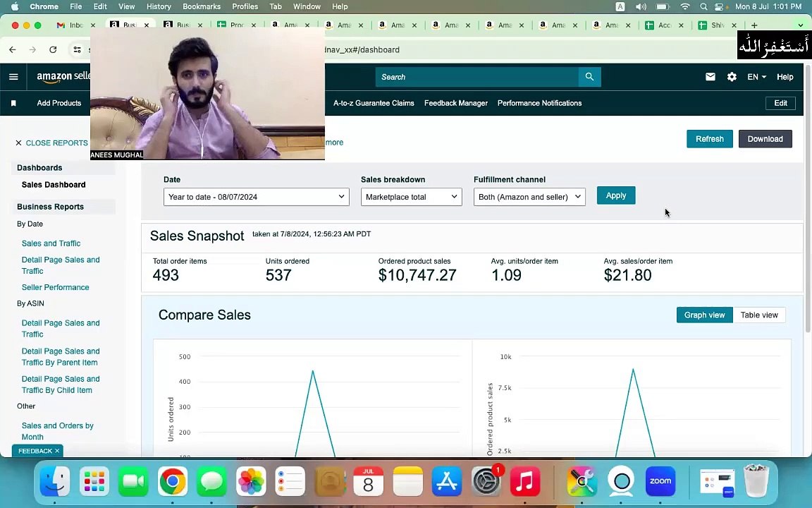Open site information icon in address bar
Image resolution: width=812 pixels, height=508 pixels.
point(77,50)
